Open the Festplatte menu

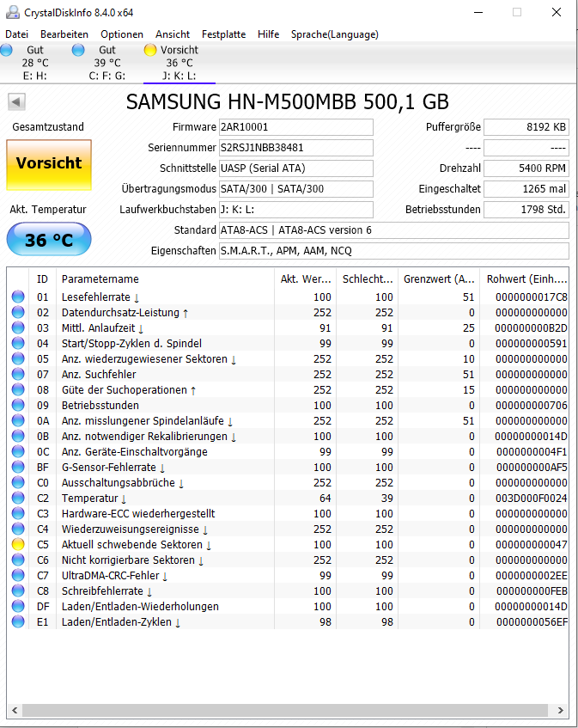tap(223, 34)
